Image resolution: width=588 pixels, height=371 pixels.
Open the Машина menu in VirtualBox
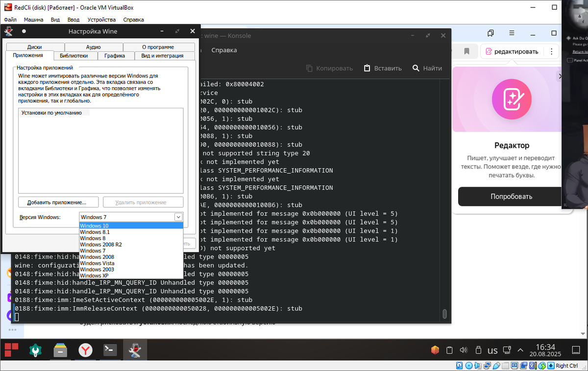point(33,20)
